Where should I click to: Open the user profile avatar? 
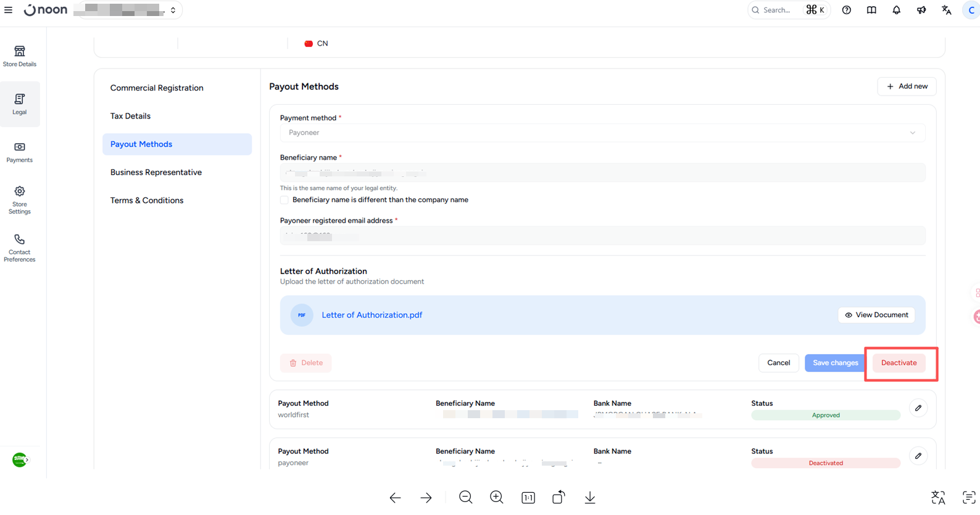(971, 10)
